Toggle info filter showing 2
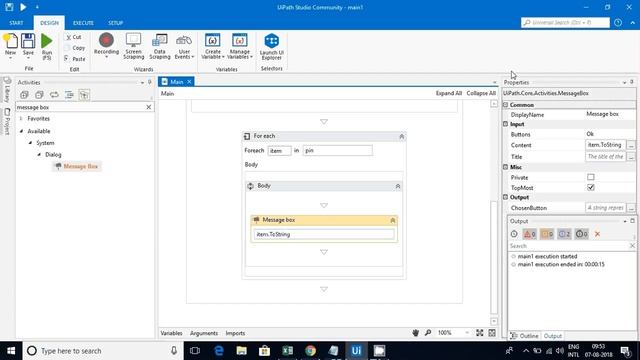Viewport: 640px width, 360px height. (564, 234)
